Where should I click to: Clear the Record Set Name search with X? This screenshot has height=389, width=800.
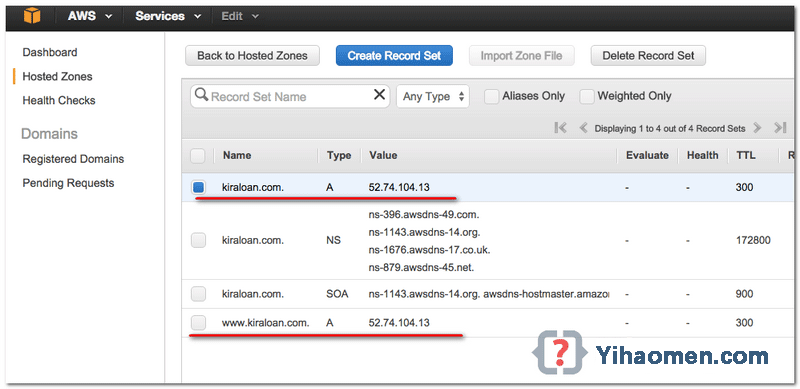(x=379, y=95)
